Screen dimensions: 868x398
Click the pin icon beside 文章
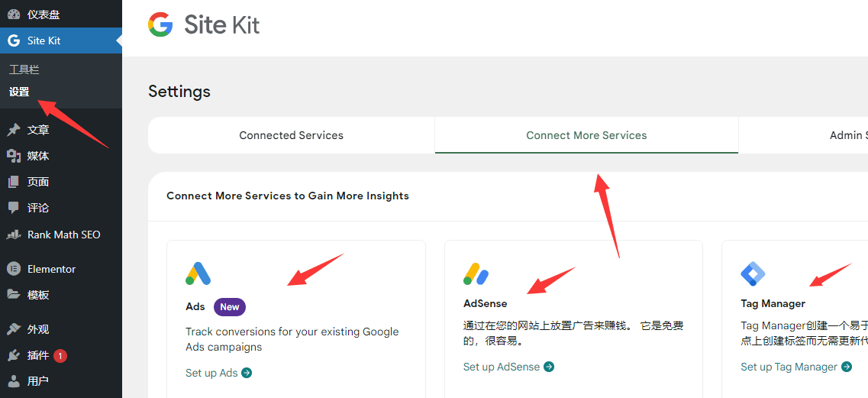tap(14, 130)
